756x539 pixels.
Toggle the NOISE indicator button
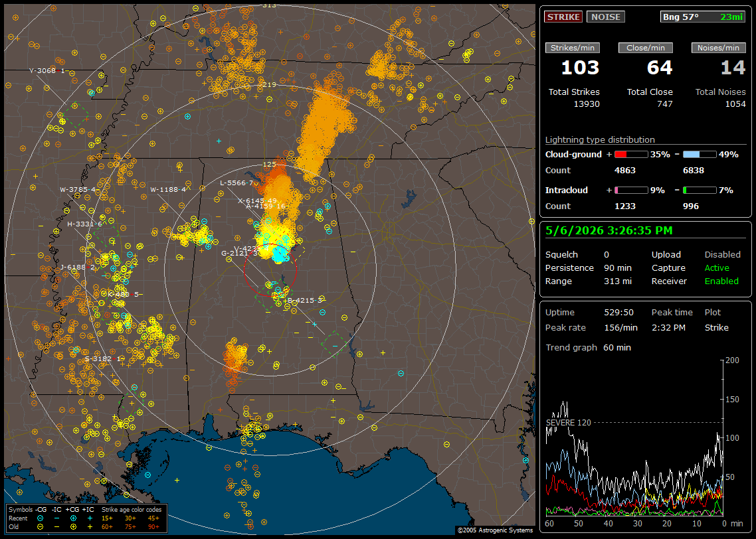[x=606, y=17]
